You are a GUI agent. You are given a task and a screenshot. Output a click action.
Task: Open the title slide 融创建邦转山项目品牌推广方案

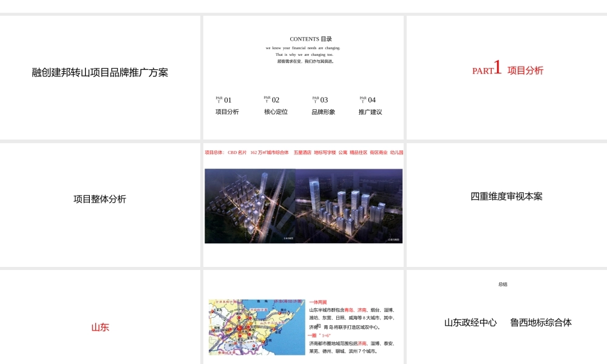pyautogui.click(x=99, y=72)
